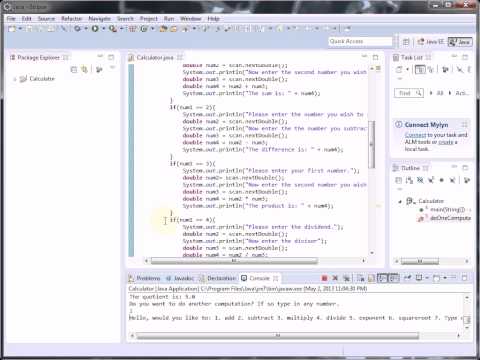This screenshot has width=480, height=360.
Task: Toggle Hide Fields in Outline toolbar
Action: (x=420, y=180)
